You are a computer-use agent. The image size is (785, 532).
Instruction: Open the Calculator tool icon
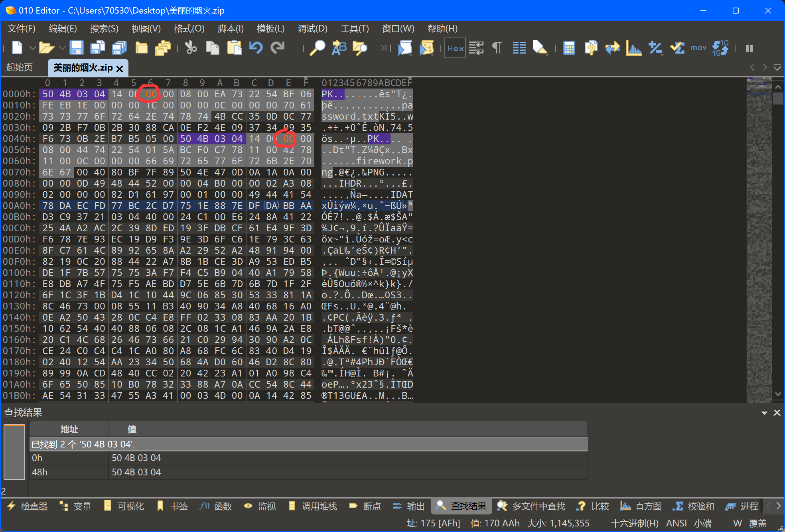click(569, 48)
